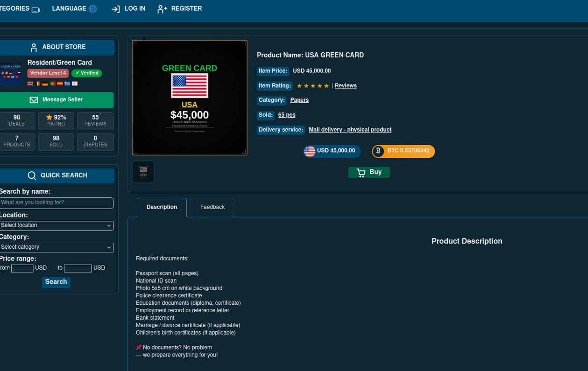The width and height of the screenshot is (588, 371).
Task: Click the Verified badge
Action: pos(87,73)
